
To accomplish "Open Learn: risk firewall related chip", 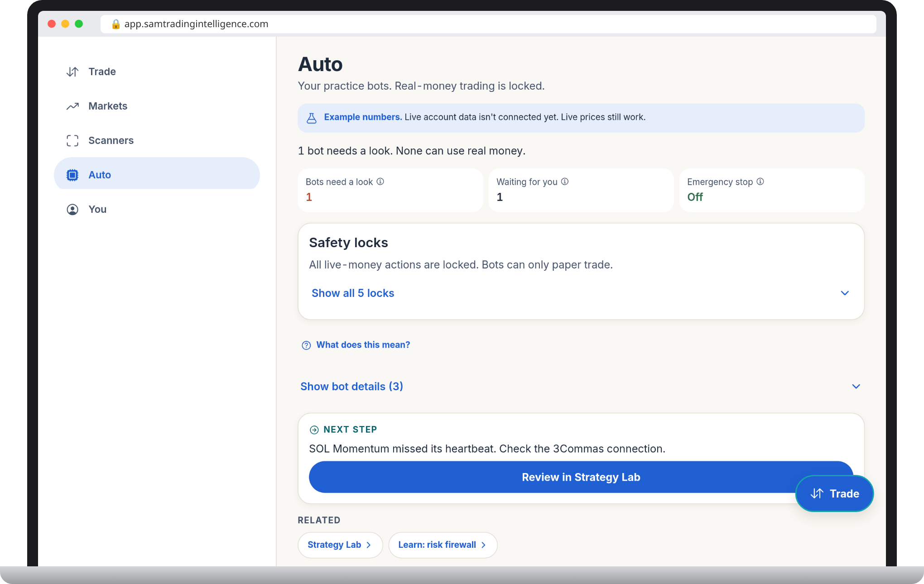I will click(x=443, y=545).
